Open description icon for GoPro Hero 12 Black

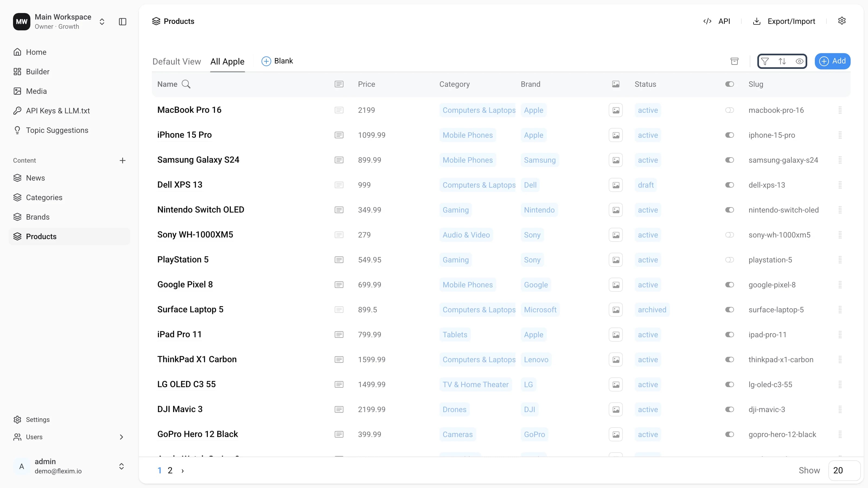(339, 434)
